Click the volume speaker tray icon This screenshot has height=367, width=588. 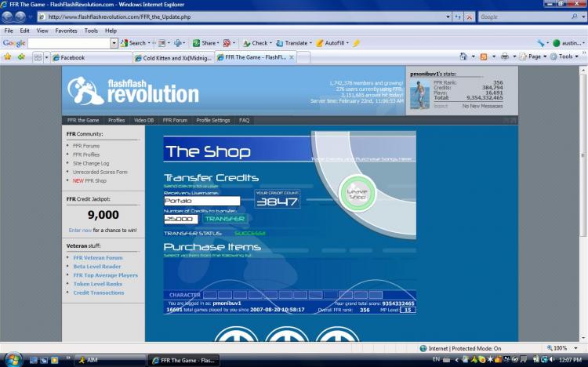[552, 359]
